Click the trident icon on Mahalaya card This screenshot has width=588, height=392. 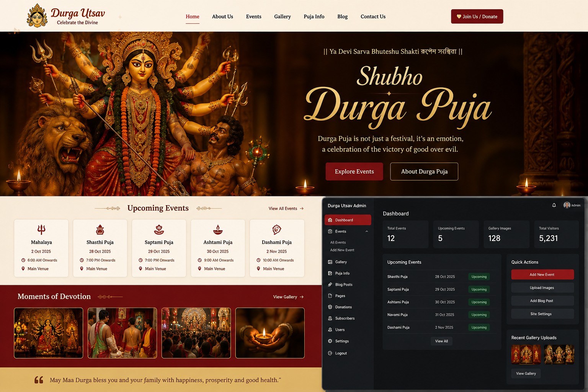pos(41,229)
